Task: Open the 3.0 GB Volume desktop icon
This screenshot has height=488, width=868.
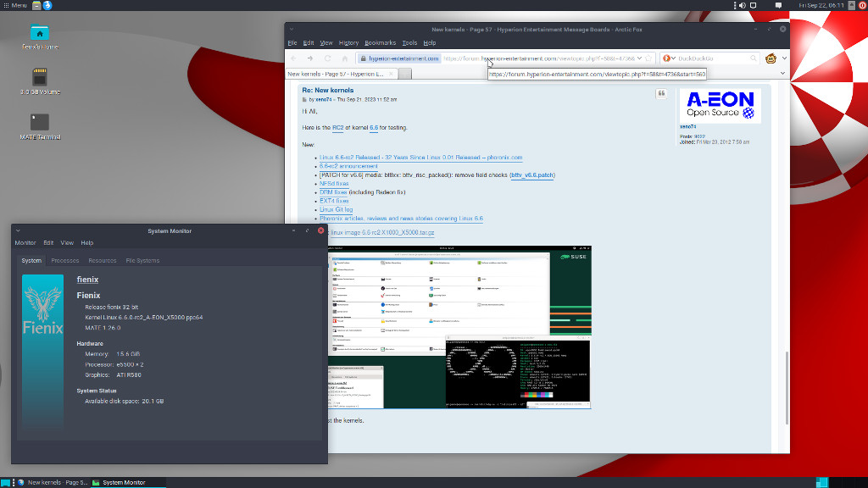Action: pos(39,81)
